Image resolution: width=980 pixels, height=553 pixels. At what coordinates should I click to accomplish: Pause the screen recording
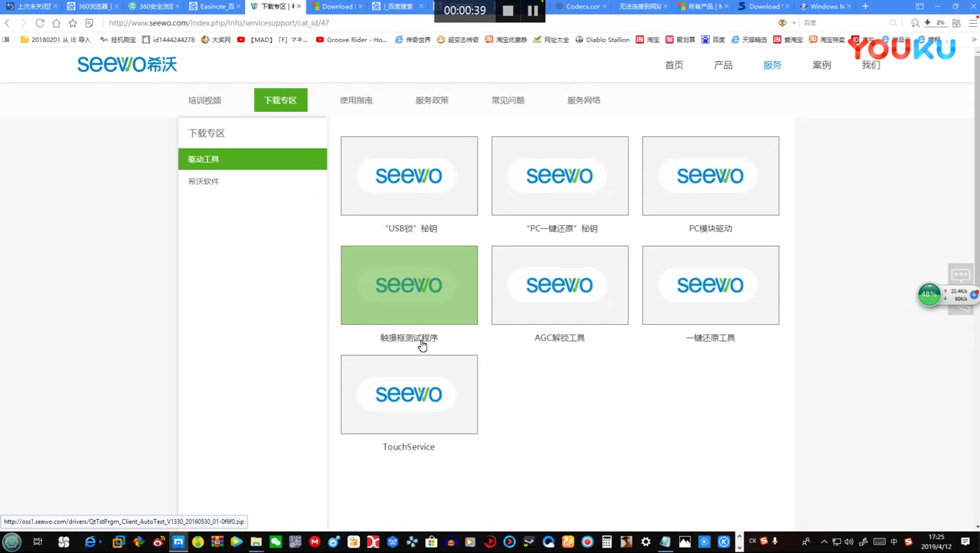(x=533, y=11)
